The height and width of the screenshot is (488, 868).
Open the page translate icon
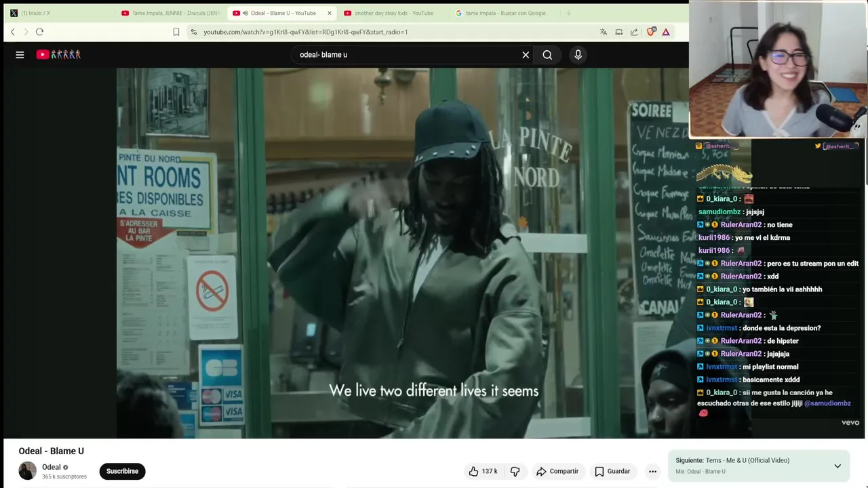604,32
